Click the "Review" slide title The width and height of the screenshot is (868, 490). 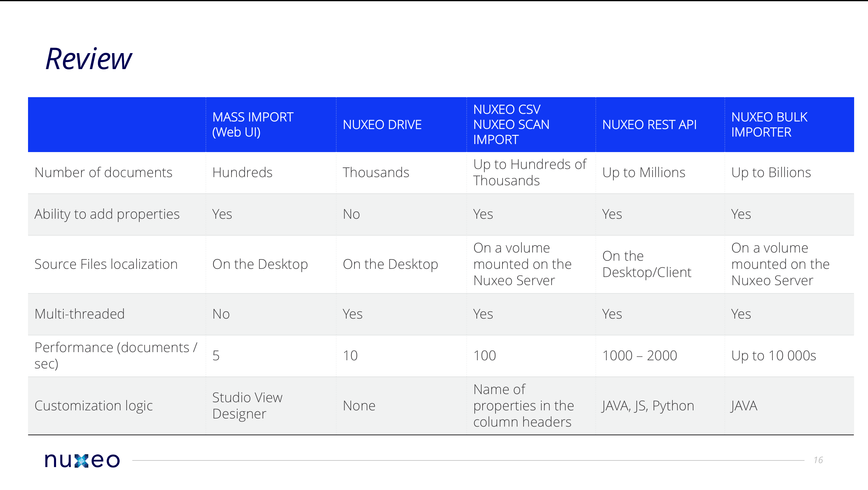(89, 59)
